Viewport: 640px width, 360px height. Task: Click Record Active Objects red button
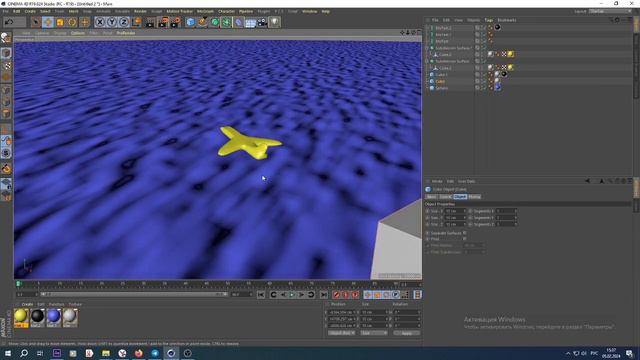point(336,295)
